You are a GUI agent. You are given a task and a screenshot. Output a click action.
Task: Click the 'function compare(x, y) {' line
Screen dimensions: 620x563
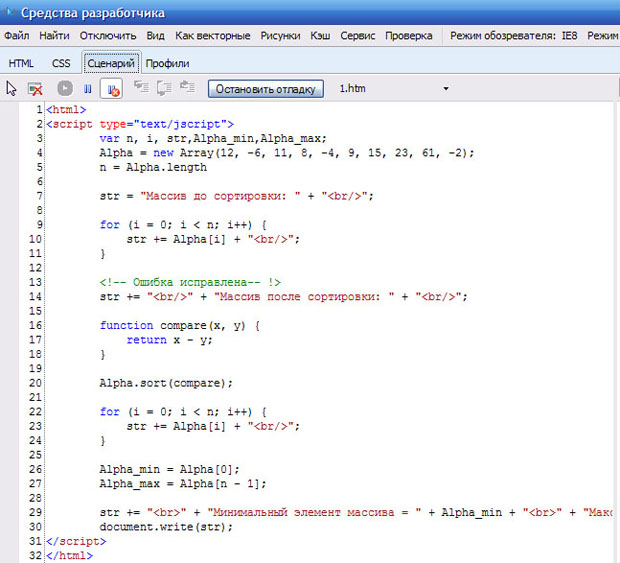pos(180,325)
